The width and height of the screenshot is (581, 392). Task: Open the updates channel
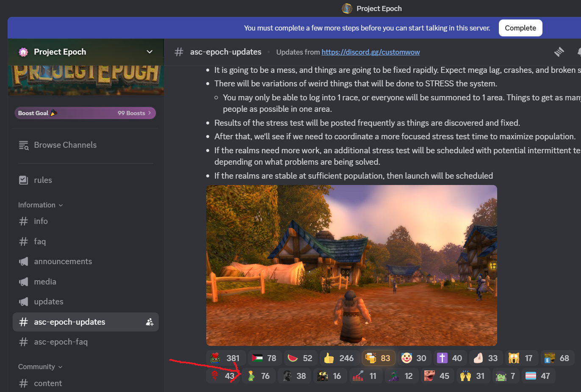pos(86,302)
